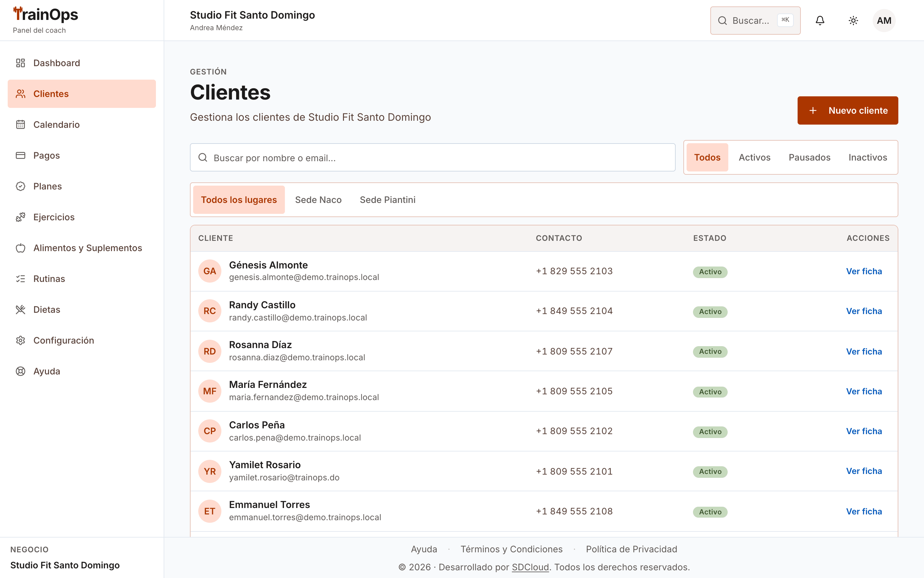The height and width of the screenshot is (578, 924).
Task: Open Ver ficha for Yamilet Rosario
Action: [x=864, y=471]
